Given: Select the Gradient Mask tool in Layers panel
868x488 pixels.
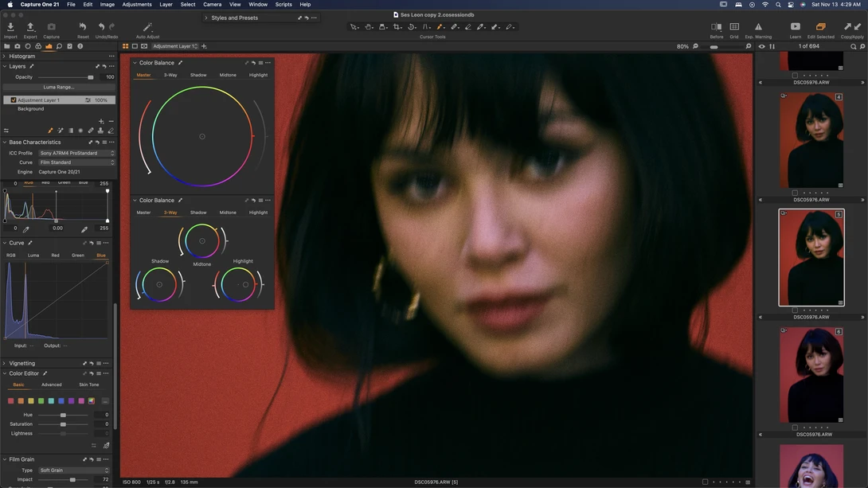Looking at the screenshot, I should [70, 131].
